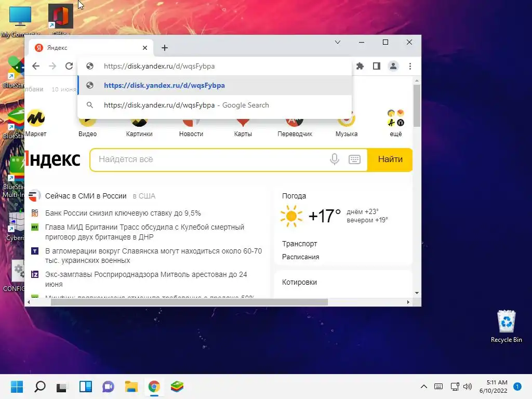Click the yellow Найти button
The width and height of the screenshot is (532, 399).
click(390, 159)
